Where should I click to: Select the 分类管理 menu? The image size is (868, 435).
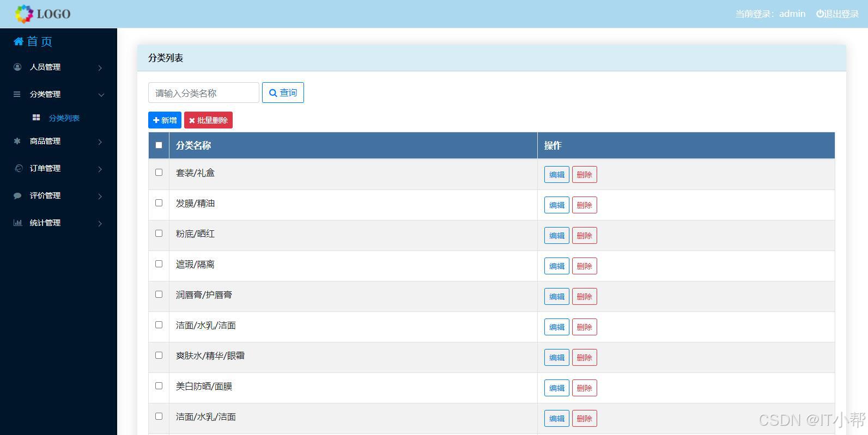pos(58,94)
